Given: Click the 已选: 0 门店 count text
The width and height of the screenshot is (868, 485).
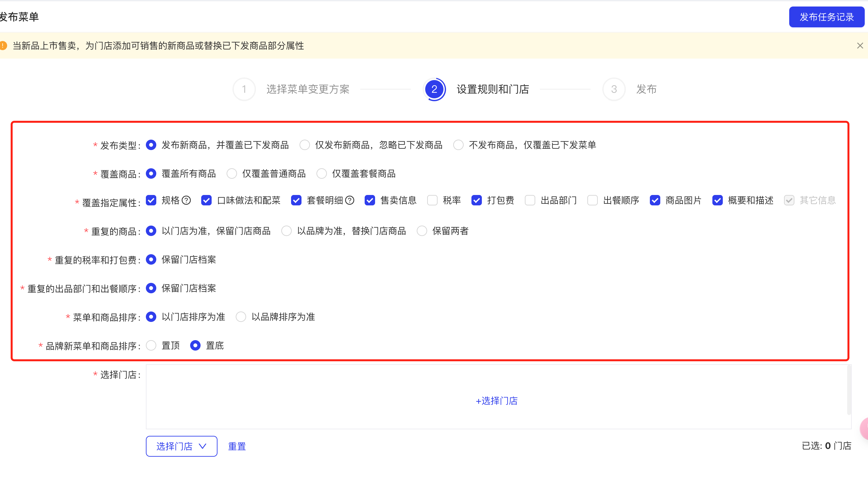Looking at the screenshot, I should pyautogui.click(x=827, y=446).
